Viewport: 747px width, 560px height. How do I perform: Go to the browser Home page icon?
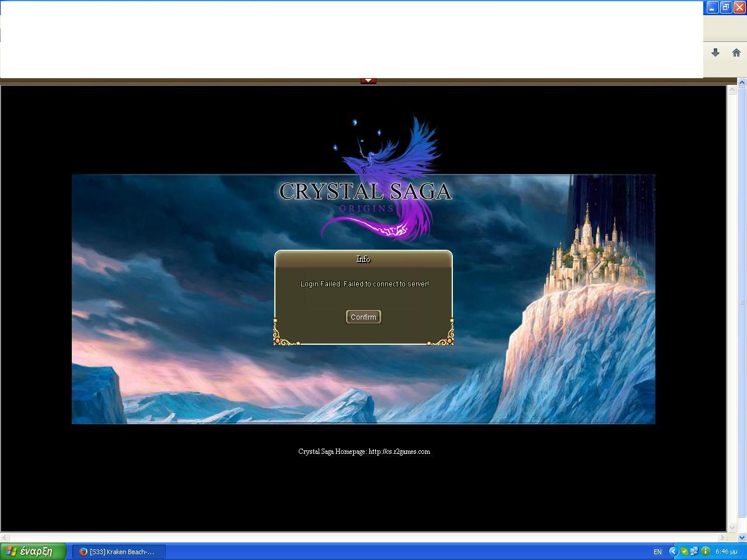pos(736,52)
